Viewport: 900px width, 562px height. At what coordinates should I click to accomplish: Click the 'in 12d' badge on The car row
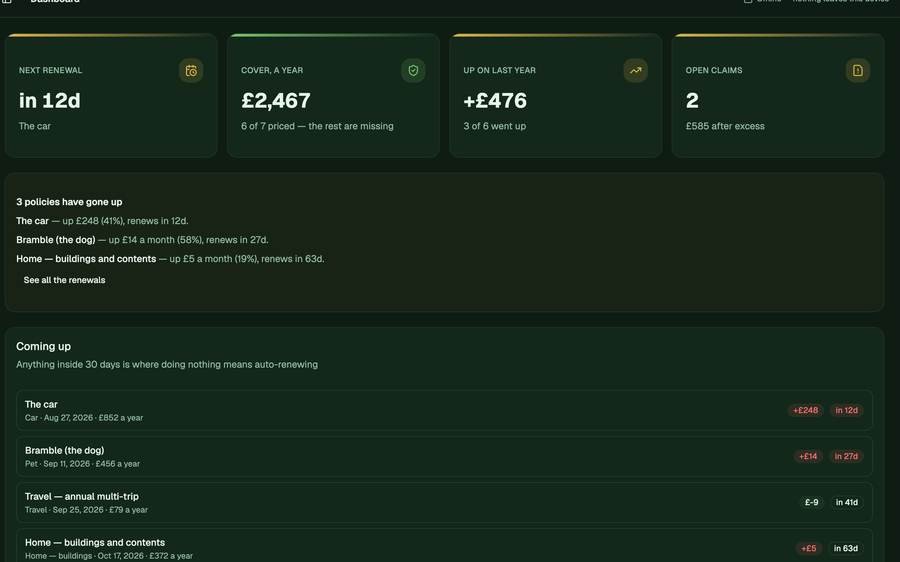(x=847, y=410)
